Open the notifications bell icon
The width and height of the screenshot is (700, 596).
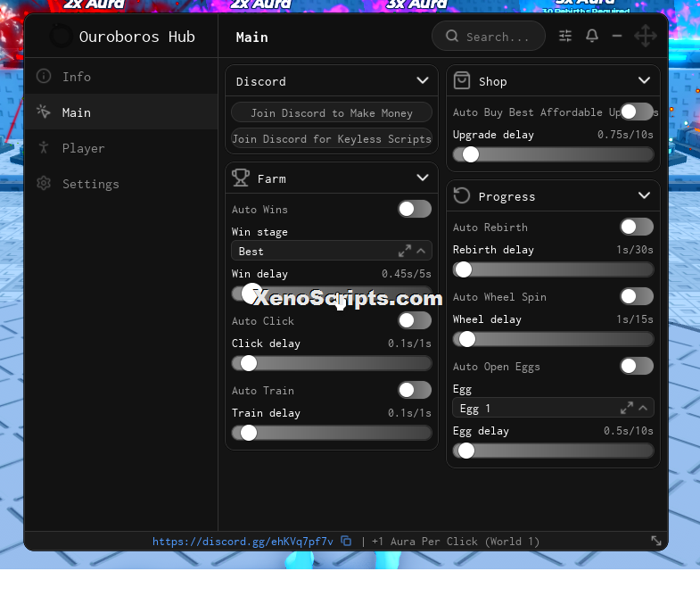pyautogui.click(x=592, y=36)
